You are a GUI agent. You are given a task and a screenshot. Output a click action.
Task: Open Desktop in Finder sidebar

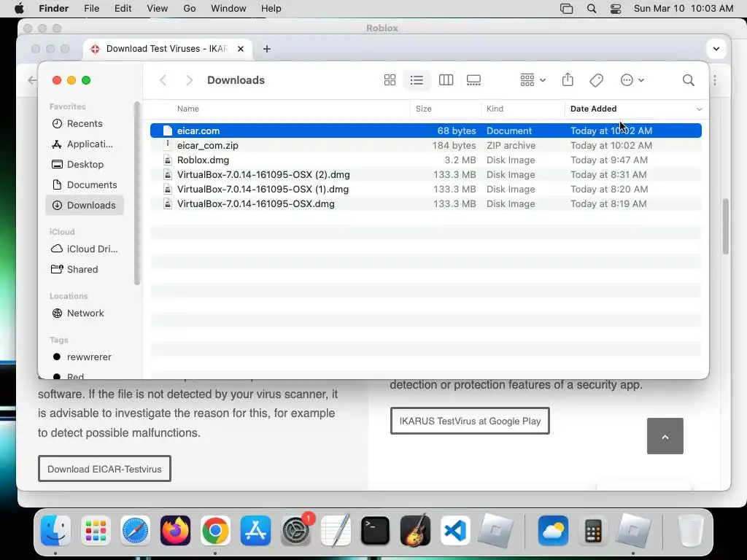[x=85, y=164]
